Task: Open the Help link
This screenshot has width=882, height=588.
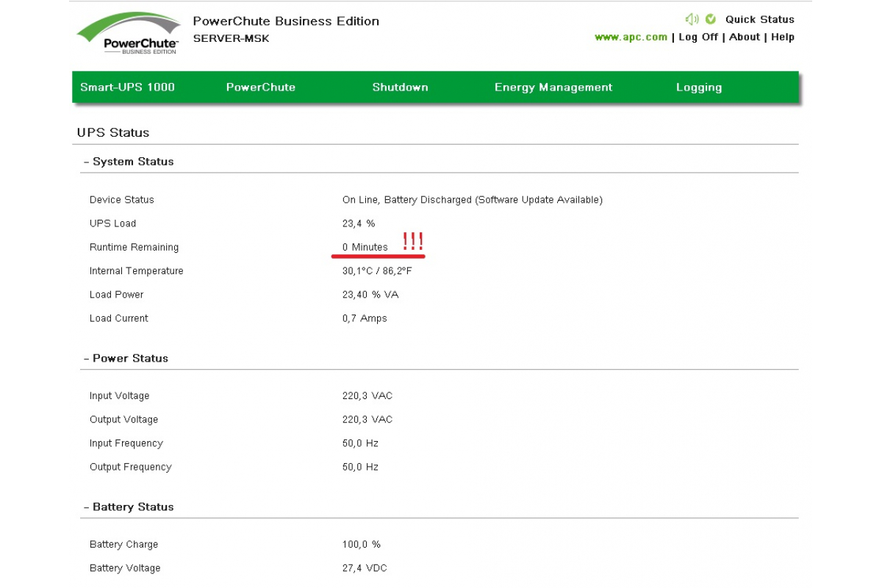Action: [x=783, y=37]
